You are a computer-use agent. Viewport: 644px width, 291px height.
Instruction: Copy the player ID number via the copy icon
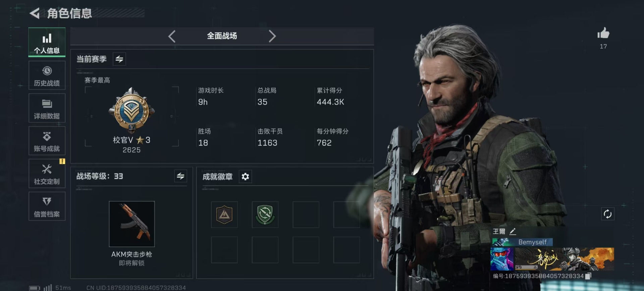point(588,276)
